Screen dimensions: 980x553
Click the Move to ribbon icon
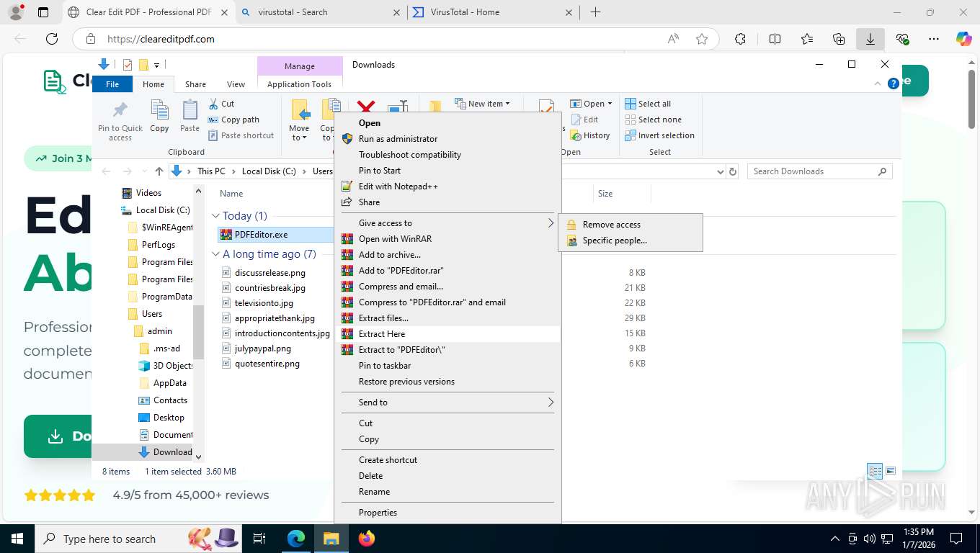click(x=299, y=120)
